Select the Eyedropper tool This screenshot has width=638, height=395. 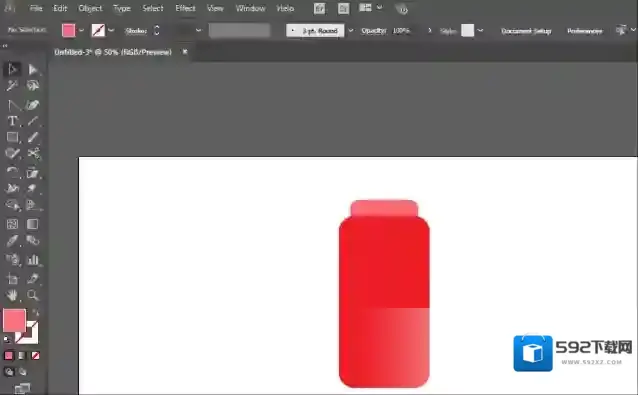coord(12,241)
